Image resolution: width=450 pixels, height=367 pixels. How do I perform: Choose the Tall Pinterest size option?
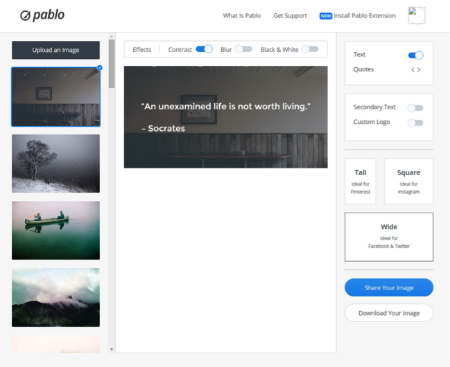pyautogui.click(x=360, y=181)
